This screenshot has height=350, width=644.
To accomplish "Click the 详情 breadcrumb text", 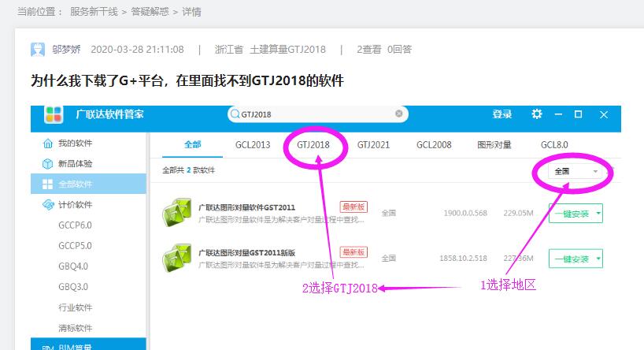I will (191, 12).
